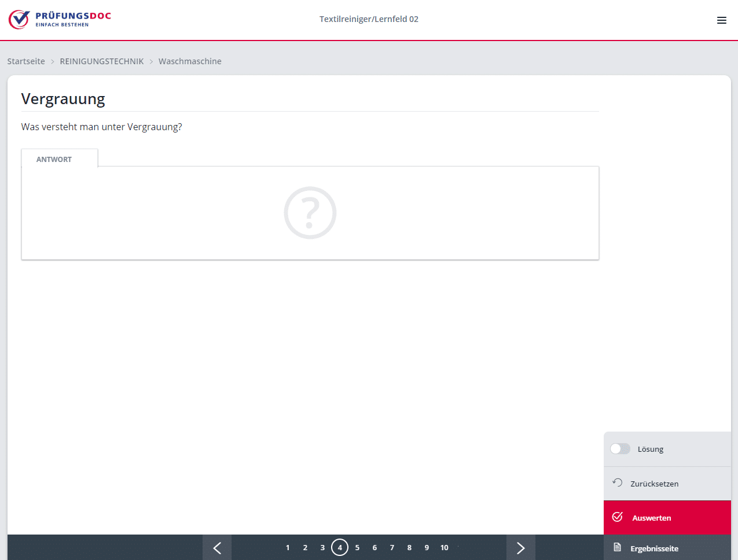Viewport: 738px width, 560px height.
Task: Open the Startseite breadcrumb link
Action: point(26,61)
